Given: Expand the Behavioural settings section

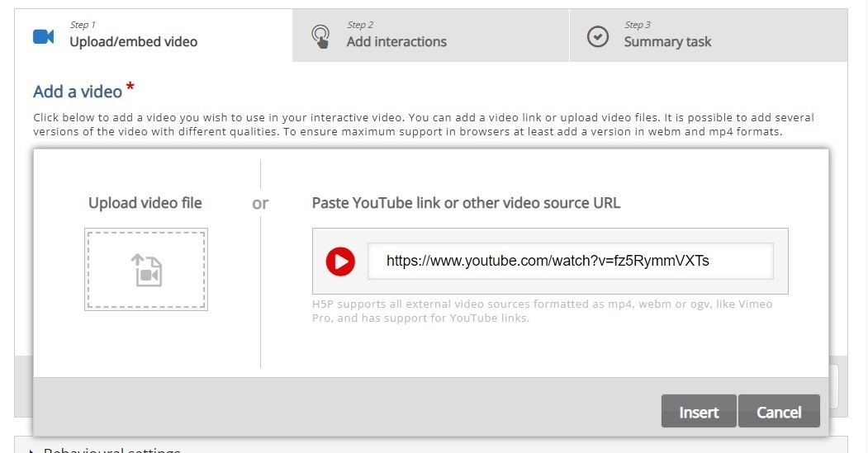Looking at the screenshot, I should point(111,449).
